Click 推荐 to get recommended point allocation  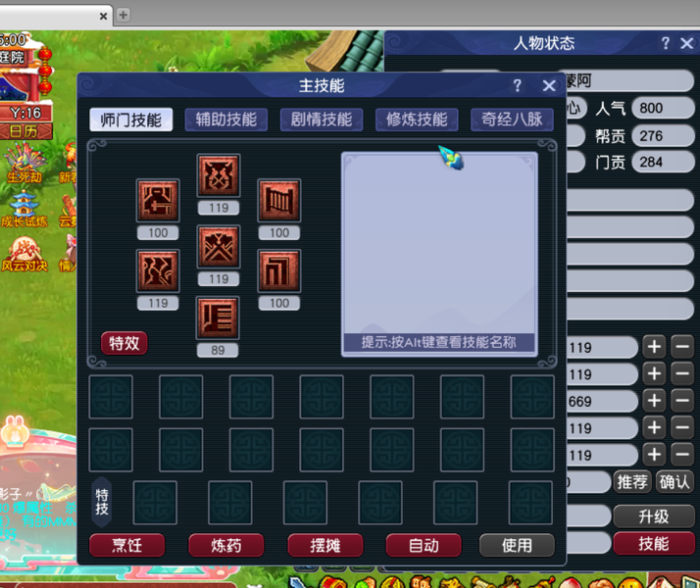point(632,481)
